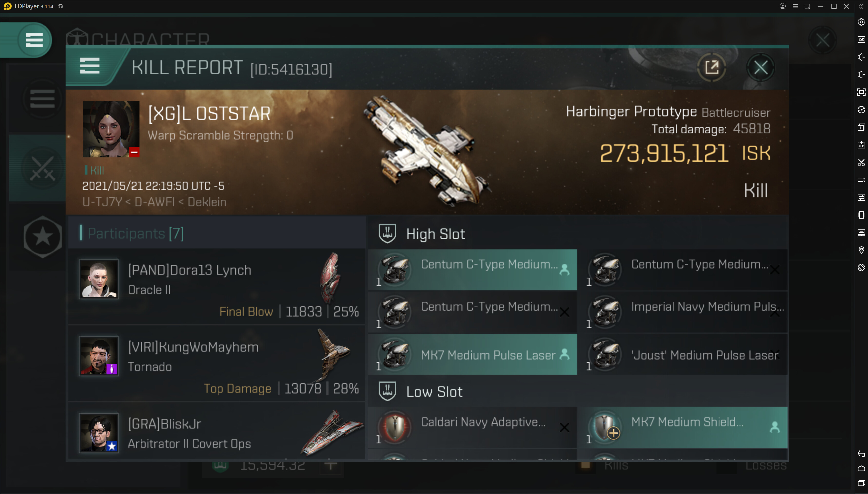Image resolution: width=868 pixels, height=494 pixels.
Task: Open the main menu in top-left
Action: [34, 40]
